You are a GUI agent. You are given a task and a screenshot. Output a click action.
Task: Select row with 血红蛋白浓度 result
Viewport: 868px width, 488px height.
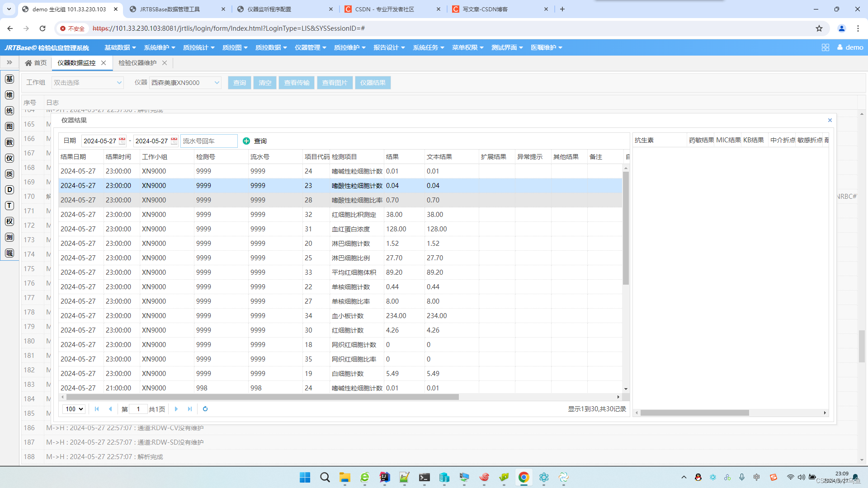(x=340, y=229)
